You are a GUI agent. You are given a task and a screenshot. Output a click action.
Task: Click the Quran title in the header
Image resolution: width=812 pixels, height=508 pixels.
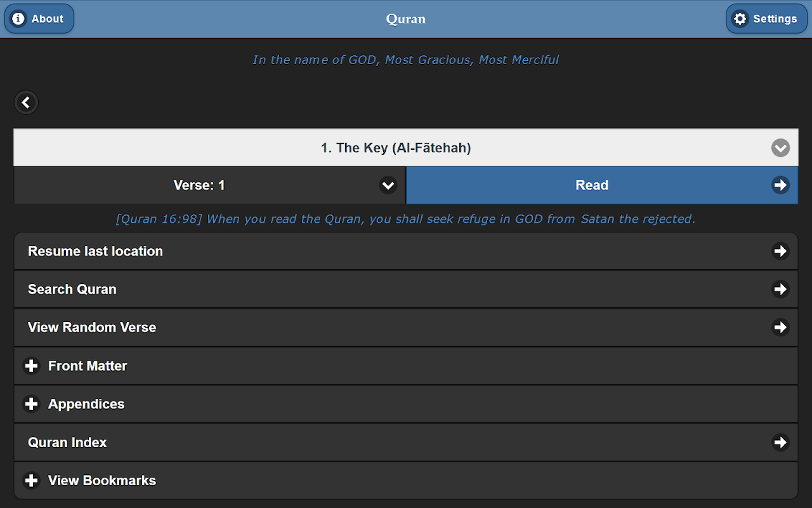(x=406, y=19)
